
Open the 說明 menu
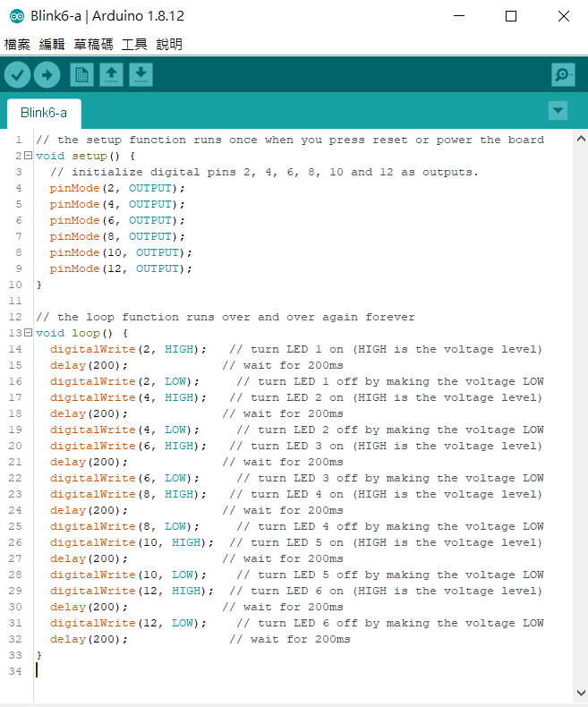point(169,44)
